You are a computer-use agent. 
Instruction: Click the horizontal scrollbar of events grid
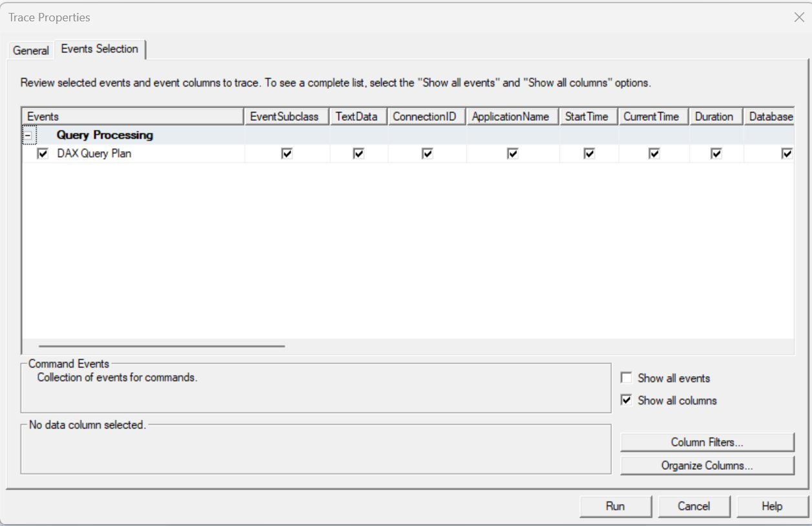click(161, 346)
